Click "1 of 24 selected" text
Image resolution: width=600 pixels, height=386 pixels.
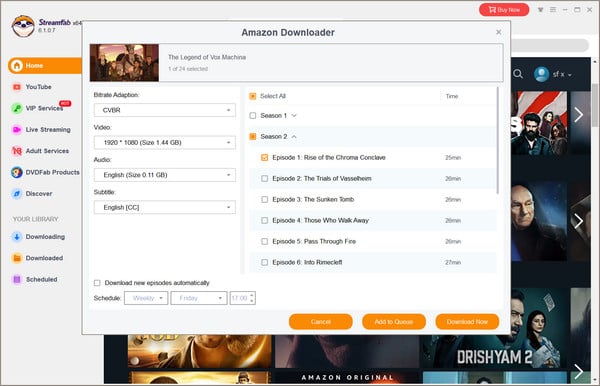point(188,69)
